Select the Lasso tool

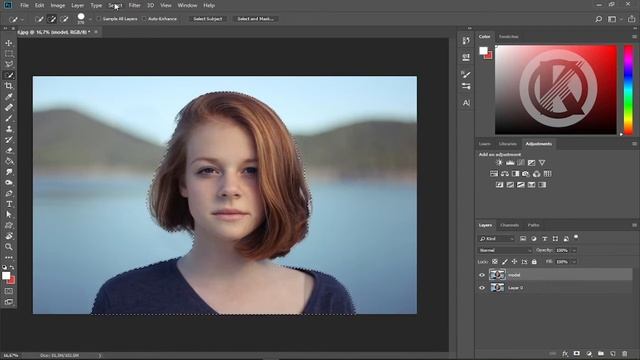(9, 64)
